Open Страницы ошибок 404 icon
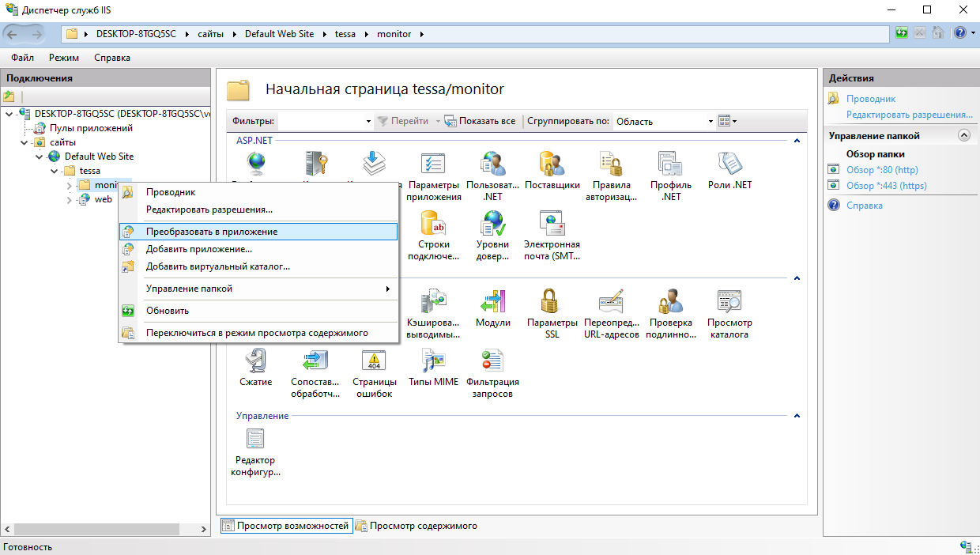Image resolution: width=980 pixels, height=555 pixels. pos(374,361)
